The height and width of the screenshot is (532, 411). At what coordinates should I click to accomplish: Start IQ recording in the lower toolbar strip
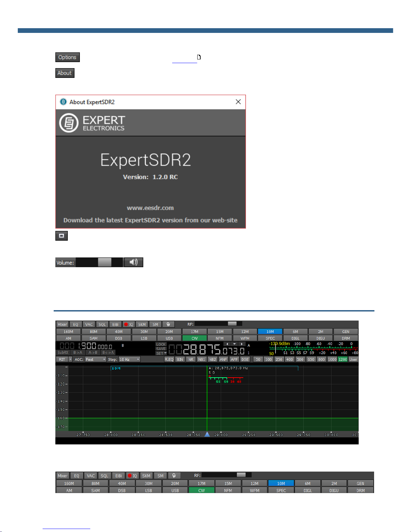(132, 476)
